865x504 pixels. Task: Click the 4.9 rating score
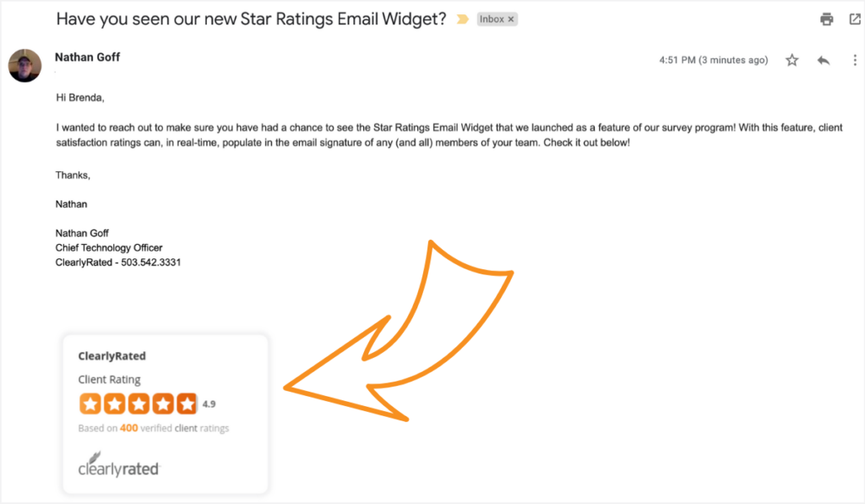pos(209,404)
